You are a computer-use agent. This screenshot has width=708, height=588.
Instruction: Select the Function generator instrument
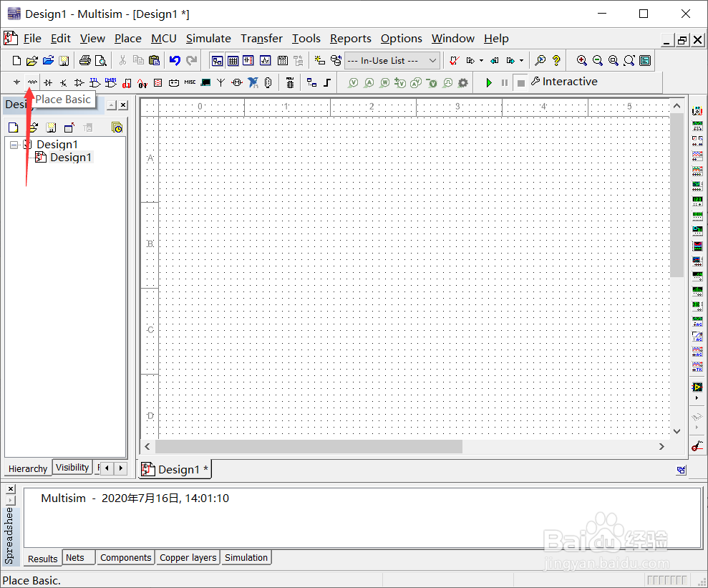(x=697, y=126)
